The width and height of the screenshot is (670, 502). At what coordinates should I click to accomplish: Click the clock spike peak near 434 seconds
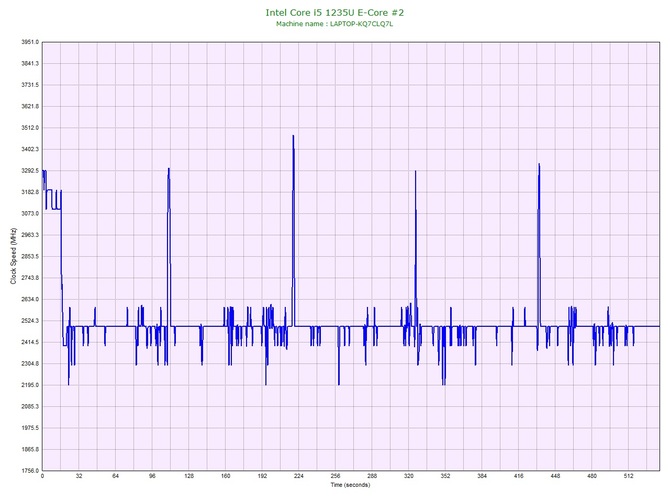pos(539,164)
